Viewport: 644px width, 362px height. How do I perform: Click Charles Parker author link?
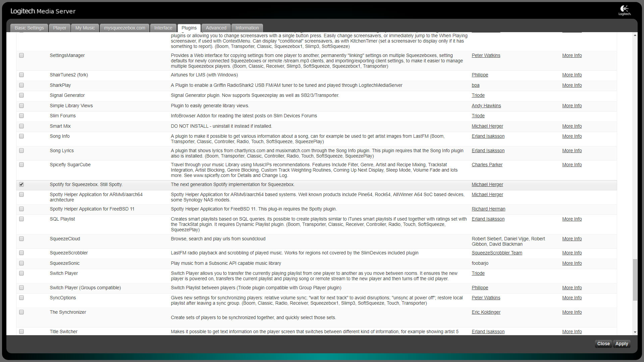[487, 165]
